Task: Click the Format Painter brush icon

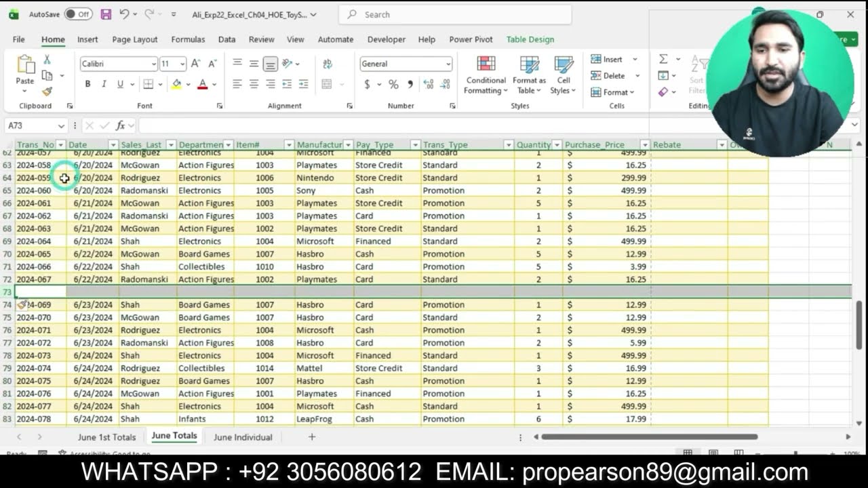Action: (47, 91)
